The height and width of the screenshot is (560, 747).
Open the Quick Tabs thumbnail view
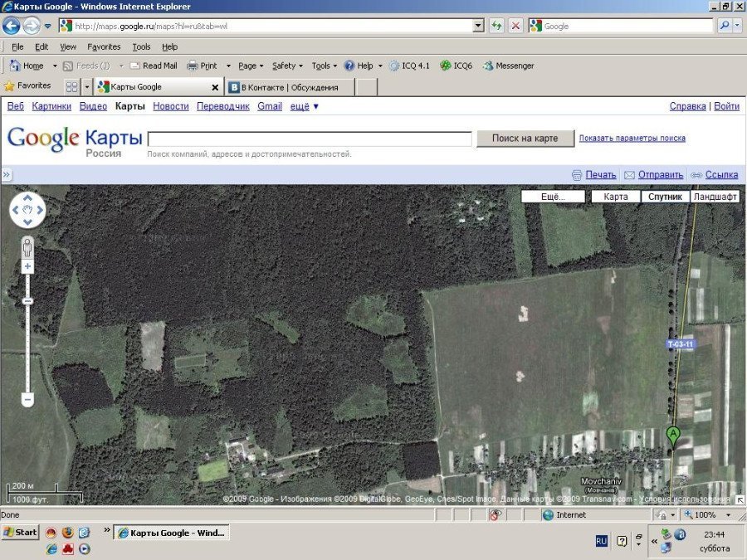click(71, 87)
